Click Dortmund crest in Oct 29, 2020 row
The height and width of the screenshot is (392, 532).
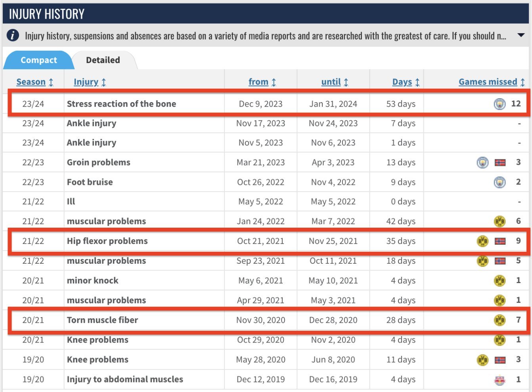(x=499, y=340)
